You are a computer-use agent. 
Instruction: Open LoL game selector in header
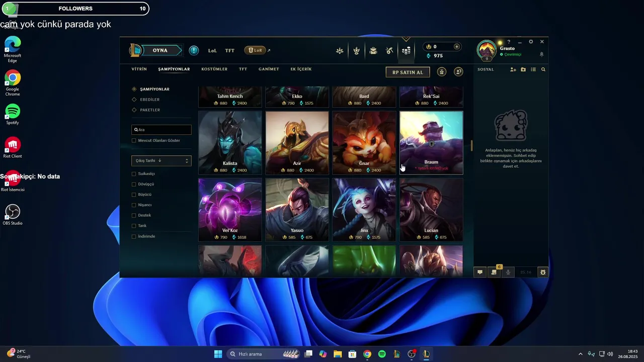pyautogui.click(x=212, y=51)
